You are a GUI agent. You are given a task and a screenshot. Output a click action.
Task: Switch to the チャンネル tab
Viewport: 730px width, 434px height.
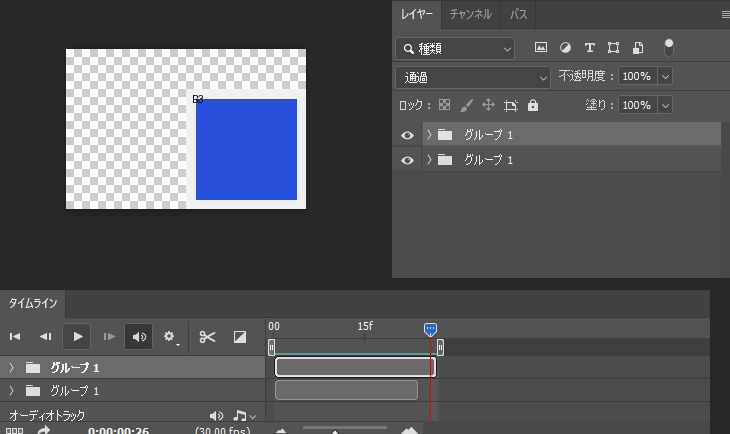[471, 14]
